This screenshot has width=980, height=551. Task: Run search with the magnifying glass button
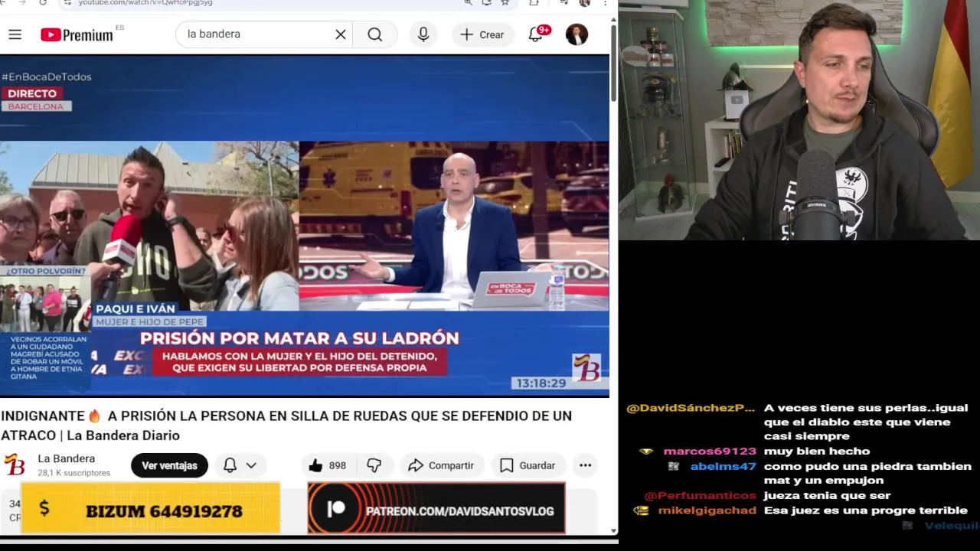point(374,34)
